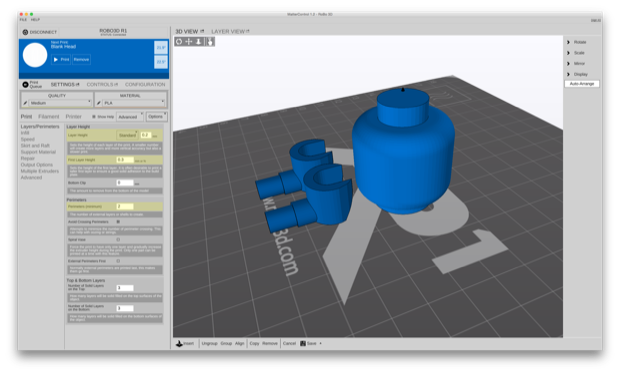Click the white part thumbnail for Blank Head
The height and width of the screenshot is (374, 620).
click(x=35, y=55)
